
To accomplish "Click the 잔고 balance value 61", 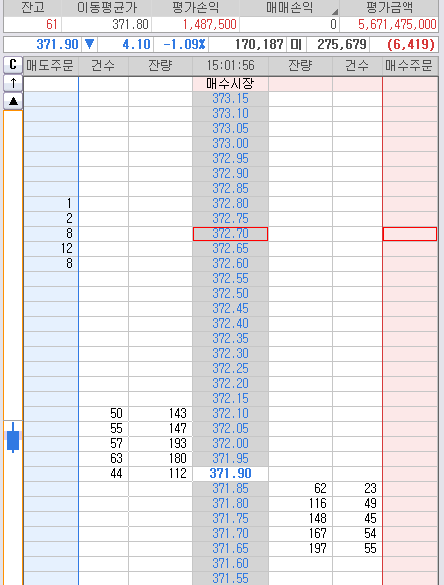I will coord(51,25).
